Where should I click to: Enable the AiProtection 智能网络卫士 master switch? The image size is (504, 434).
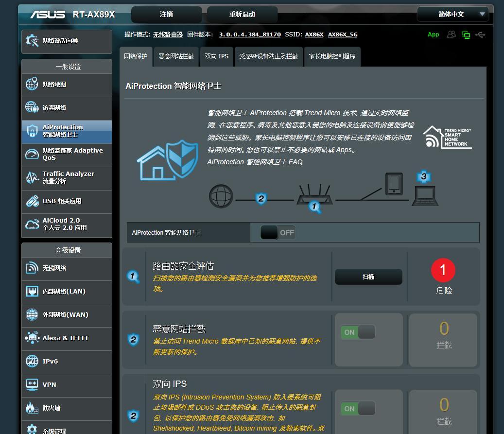(278, 232)
